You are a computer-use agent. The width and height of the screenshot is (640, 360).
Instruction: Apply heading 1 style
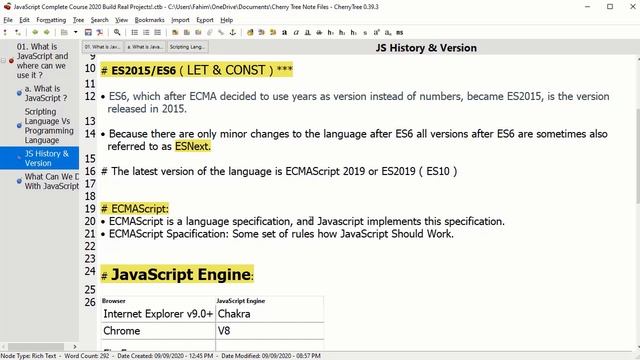click(331, 32)
